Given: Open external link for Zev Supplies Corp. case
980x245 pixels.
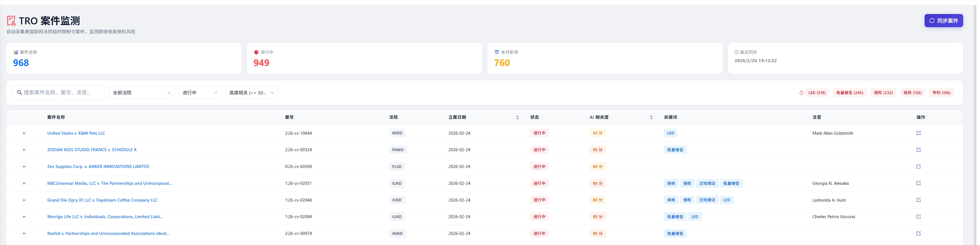Looking at the screenshot, I should (918, 167).
